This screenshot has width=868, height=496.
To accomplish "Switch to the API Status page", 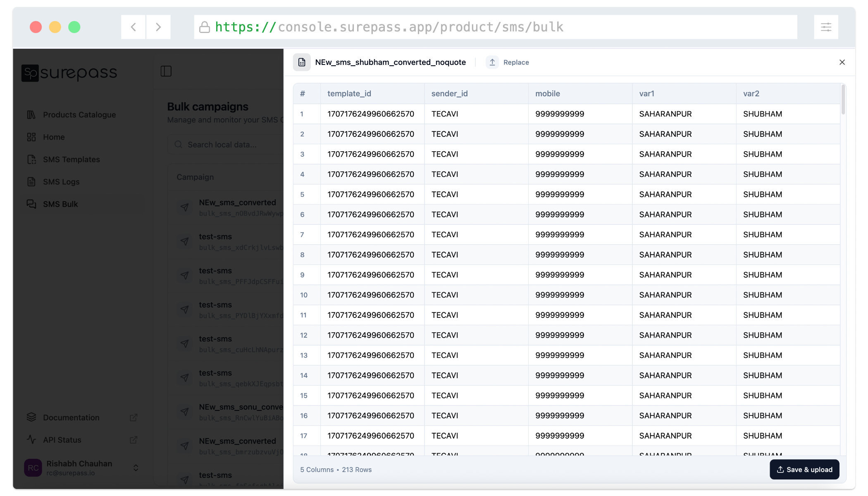I will coord(62,439).
